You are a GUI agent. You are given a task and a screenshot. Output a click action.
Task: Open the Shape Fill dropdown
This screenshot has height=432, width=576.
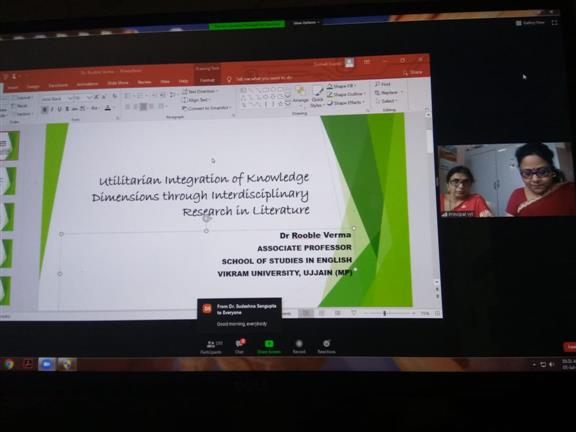click(342, 86)
